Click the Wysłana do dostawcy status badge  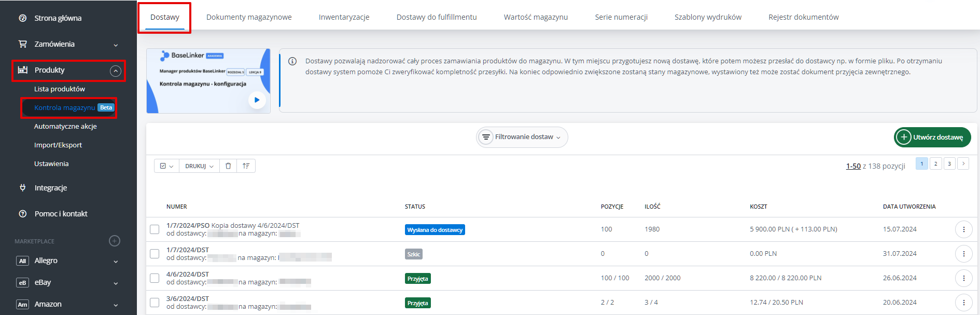pos(435,230)
